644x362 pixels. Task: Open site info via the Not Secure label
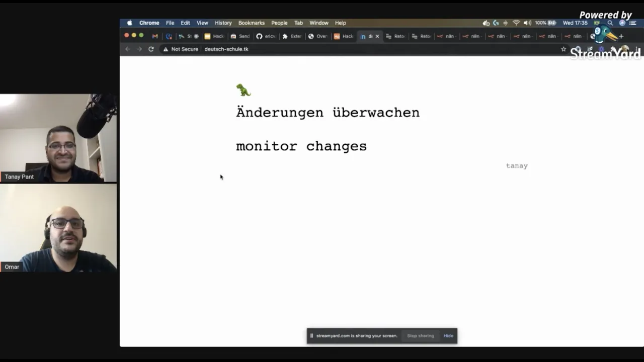[x=181, y=49]
